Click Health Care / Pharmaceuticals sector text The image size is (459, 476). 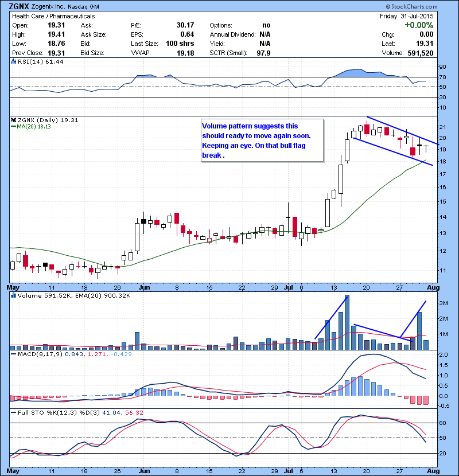(x=53, y=16)
